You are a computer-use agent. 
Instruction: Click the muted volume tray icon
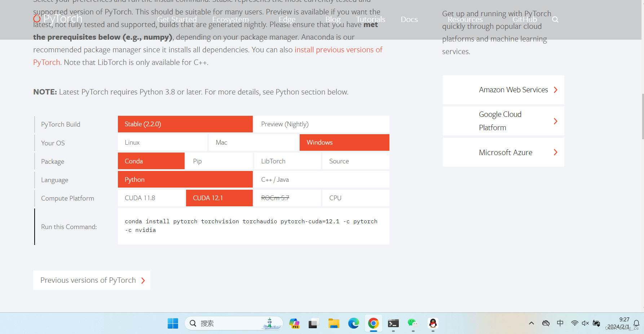point(585,323)
